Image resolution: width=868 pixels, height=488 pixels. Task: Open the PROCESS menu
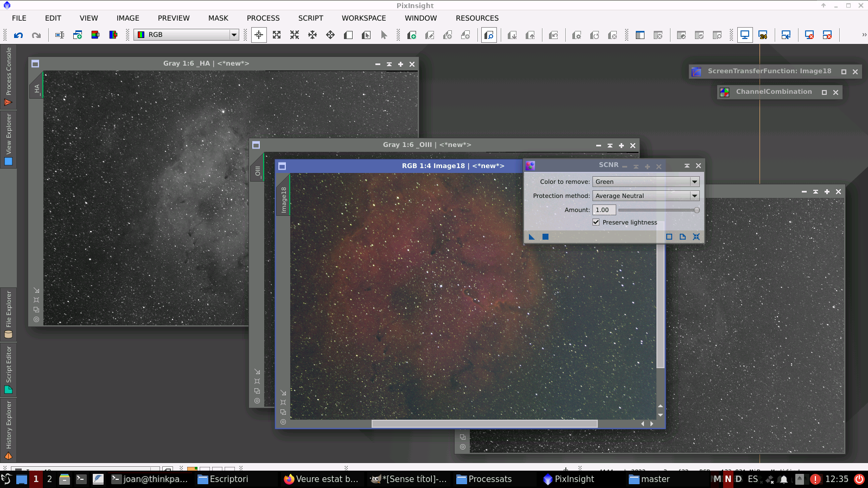263,18
